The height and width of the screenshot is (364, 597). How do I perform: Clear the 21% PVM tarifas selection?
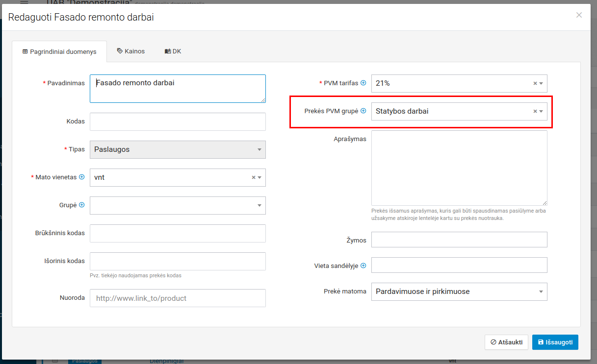[x=535, y=84]
